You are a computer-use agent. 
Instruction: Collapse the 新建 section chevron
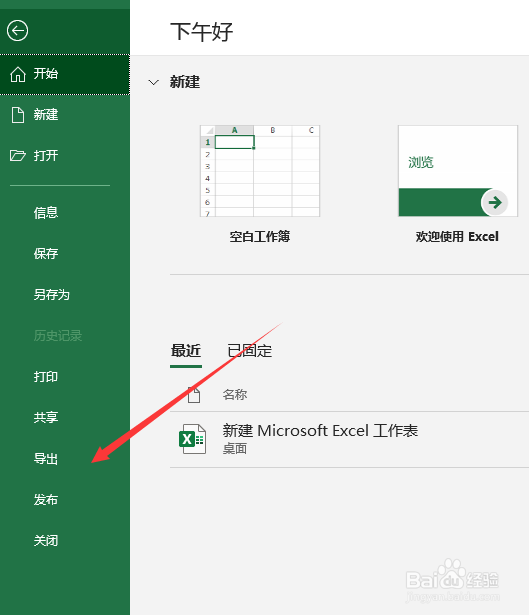153,82
